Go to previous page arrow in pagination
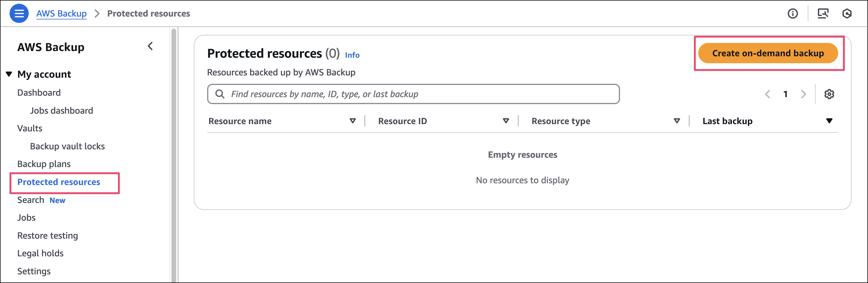The height and width of the screenshot is (283, 868). click(767, 94)
